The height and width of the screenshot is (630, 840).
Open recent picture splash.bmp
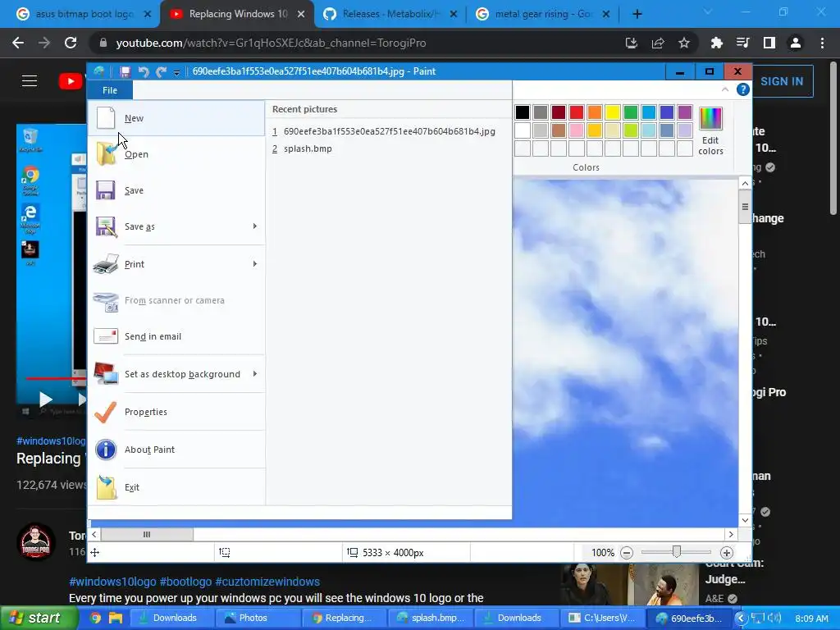click(308, 148)
